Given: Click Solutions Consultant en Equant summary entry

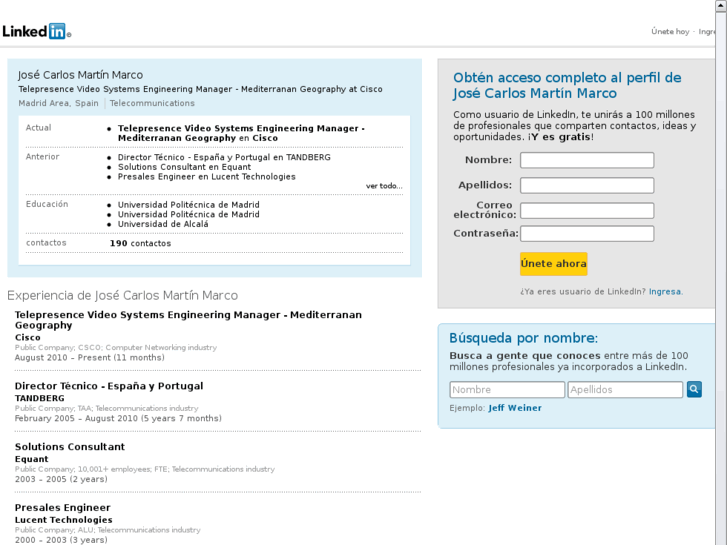Looking at the screenshot, I should (x=184, y=167).
